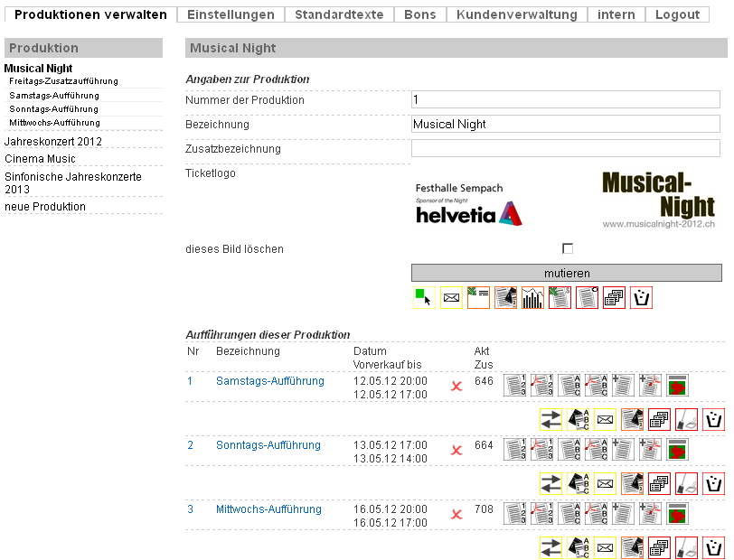Open red-green seating plan icon for Samstags-Aufführung
This screenshot has width=734, height=560.
[x=677, y=386]
